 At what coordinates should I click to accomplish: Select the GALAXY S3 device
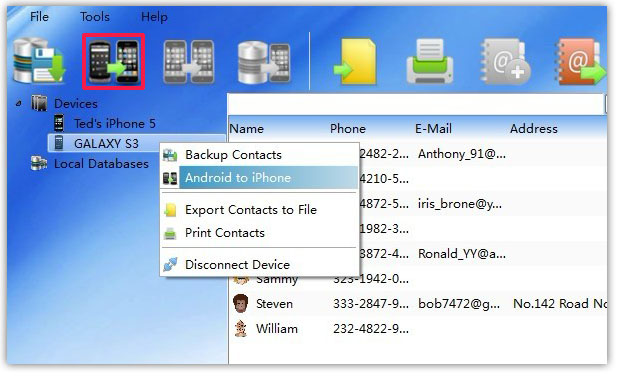pyautogui.click(x=106, y=144)
